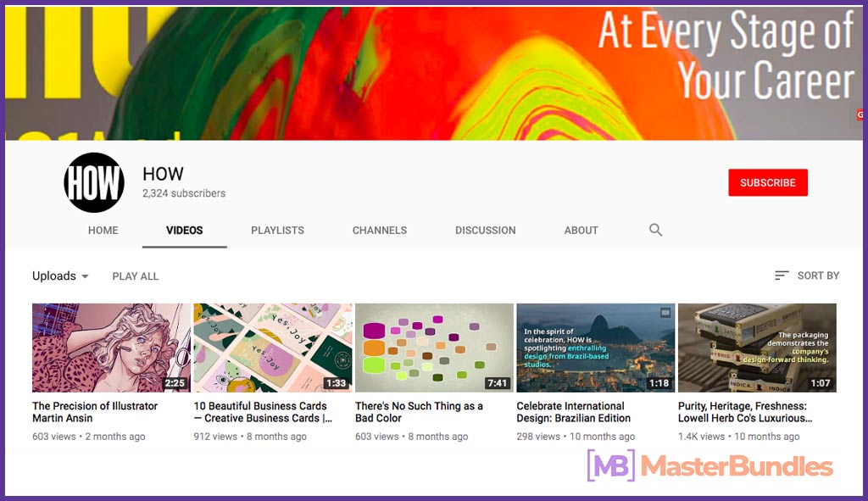
Task: Expand the Uploads dropdown
Action: click(x=60, y=276)
